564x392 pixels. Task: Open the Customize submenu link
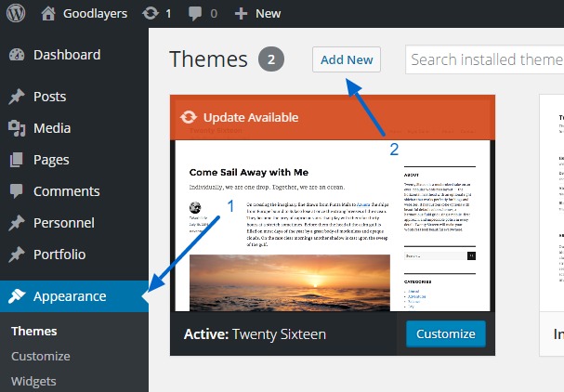pyautogui.click(x=40, y=356)
